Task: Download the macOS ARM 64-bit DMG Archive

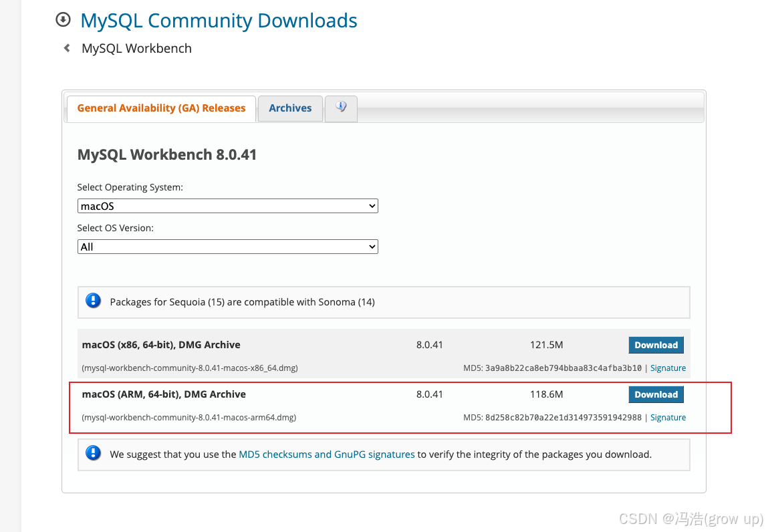Action: tap(656, 394)
